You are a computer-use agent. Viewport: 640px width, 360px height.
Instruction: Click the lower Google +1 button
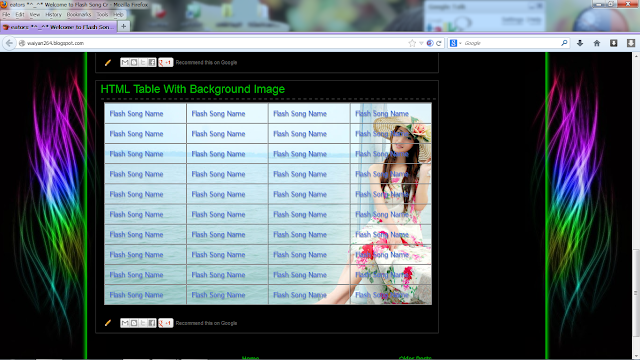click(x=165, y=323)
